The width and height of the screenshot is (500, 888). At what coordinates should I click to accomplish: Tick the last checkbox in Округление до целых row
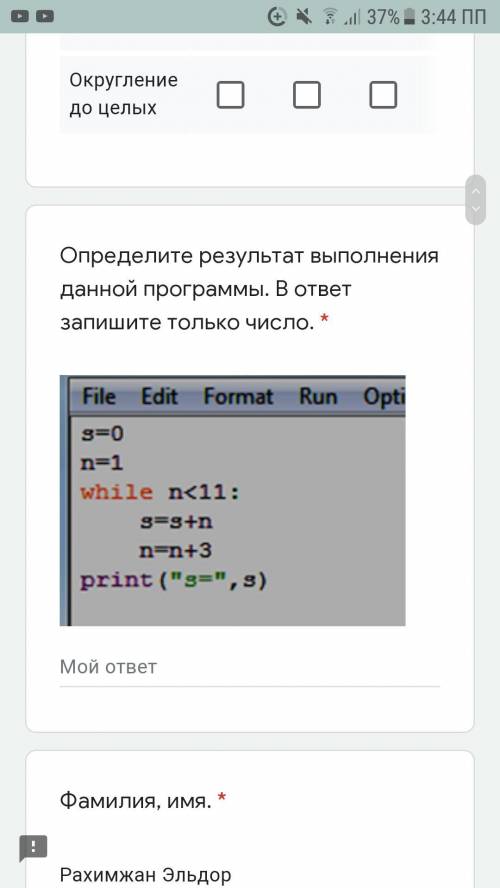click(383, 95)
